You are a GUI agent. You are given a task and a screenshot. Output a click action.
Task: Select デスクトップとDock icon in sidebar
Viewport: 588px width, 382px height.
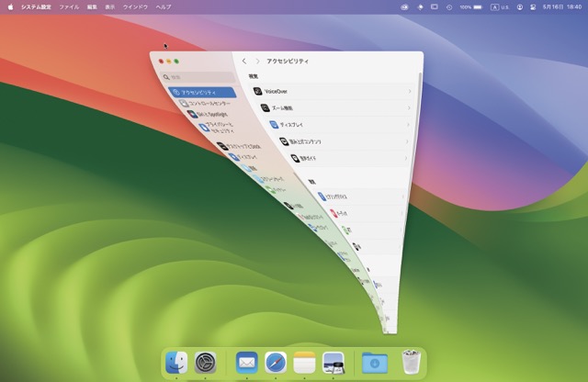[222, 146]
